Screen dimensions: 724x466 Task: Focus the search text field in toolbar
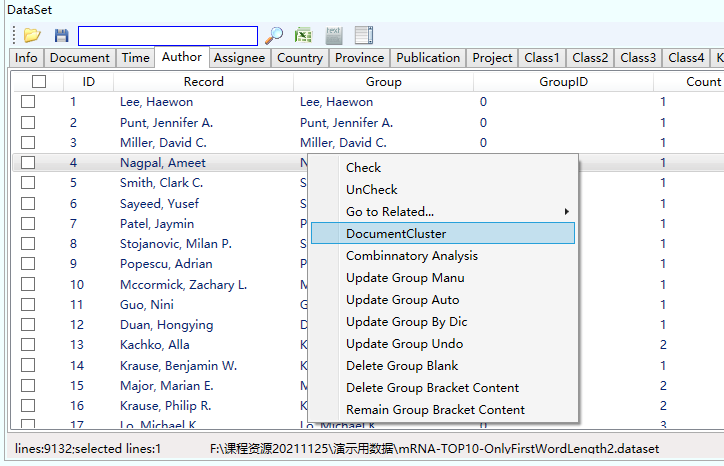tap(167, 36)
